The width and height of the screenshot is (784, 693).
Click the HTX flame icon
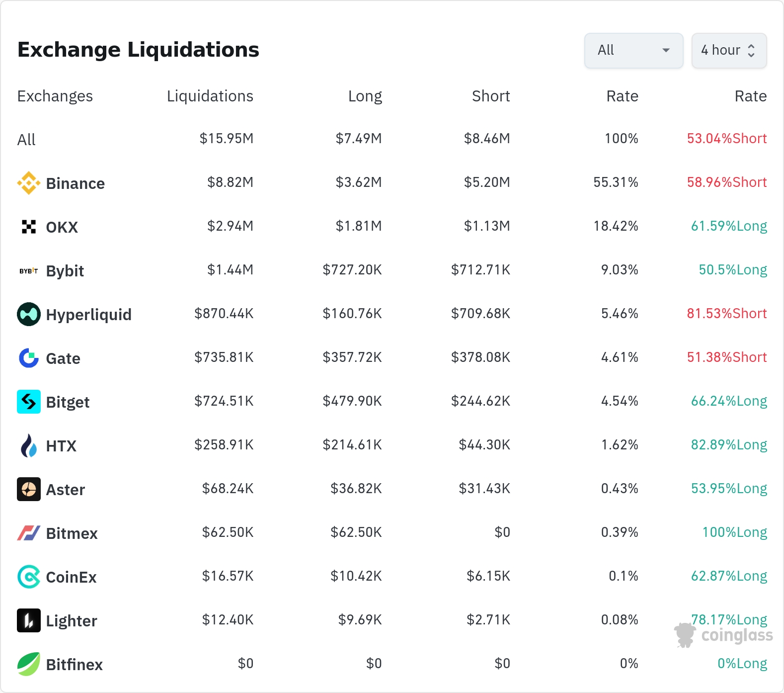29,445
